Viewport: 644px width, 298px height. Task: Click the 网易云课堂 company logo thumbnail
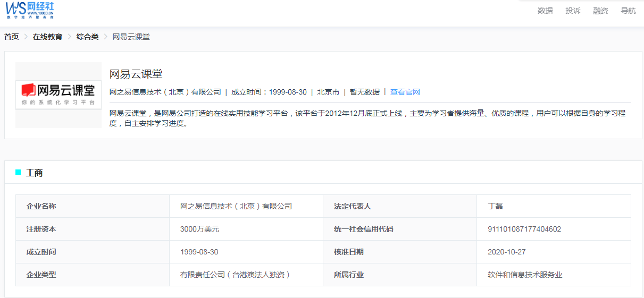point(58,95)
